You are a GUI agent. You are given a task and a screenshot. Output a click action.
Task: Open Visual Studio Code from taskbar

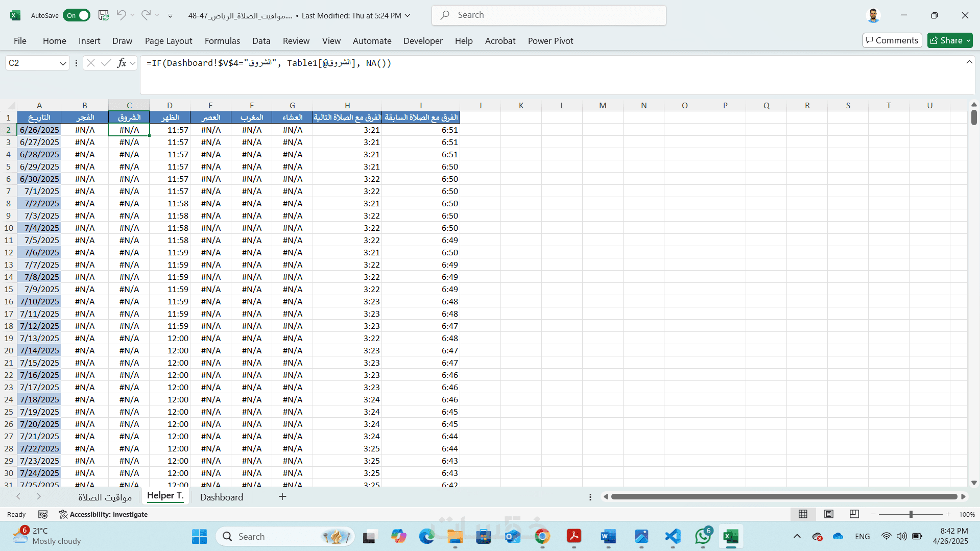[x=673, y=536]
